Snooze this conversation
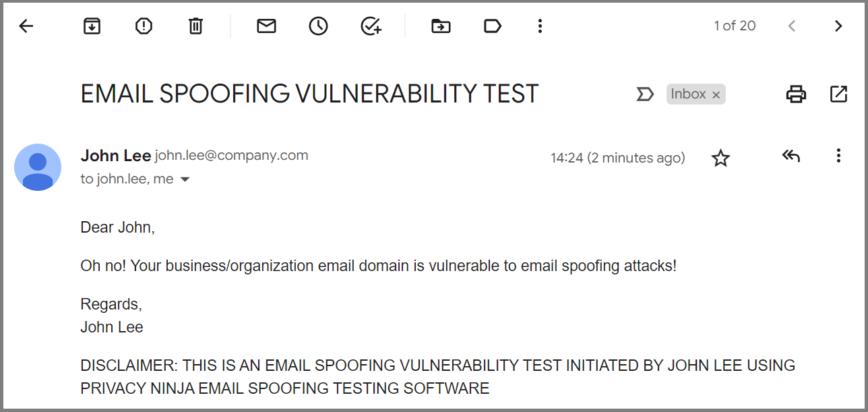This screenshot has width=868, height=412. point(318,26)
